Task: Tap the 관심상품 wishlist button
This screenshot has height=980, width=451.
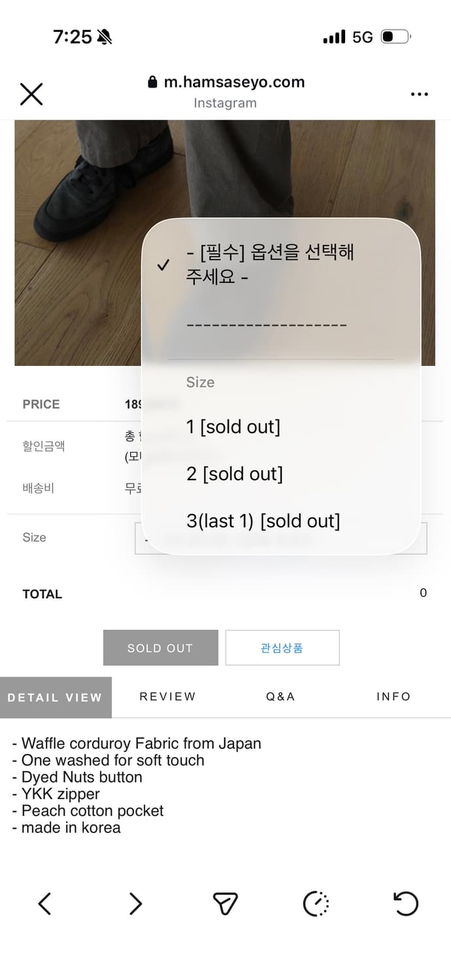Action: point(282,647)
